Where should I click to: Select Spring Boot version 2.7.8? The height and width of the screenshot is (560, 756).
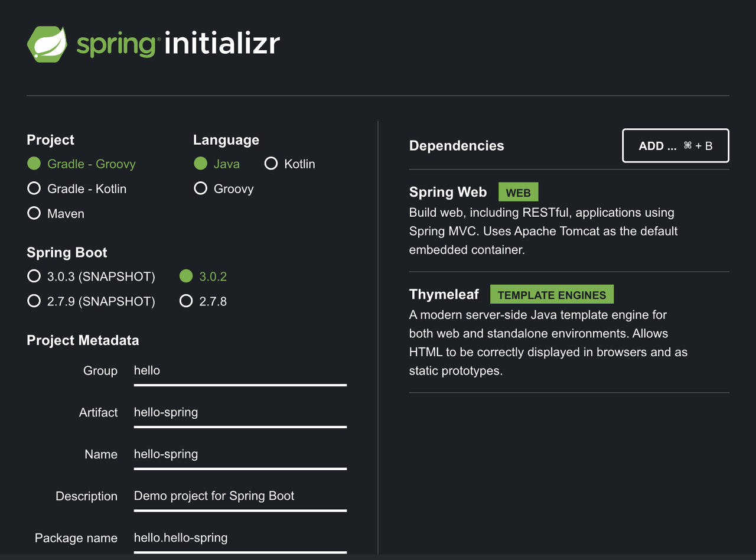[x=204, y=301]
